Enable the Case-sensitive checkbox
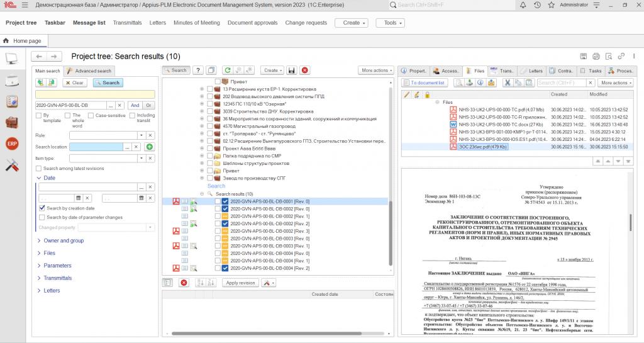This screenshot has height=343, width=644. (91, 116)
